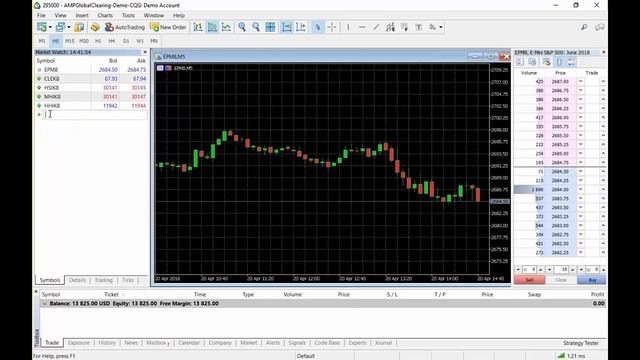This screenshot has height=360, width=640.
Task: Switch chart to line chart style
Action: click(226, 27)
